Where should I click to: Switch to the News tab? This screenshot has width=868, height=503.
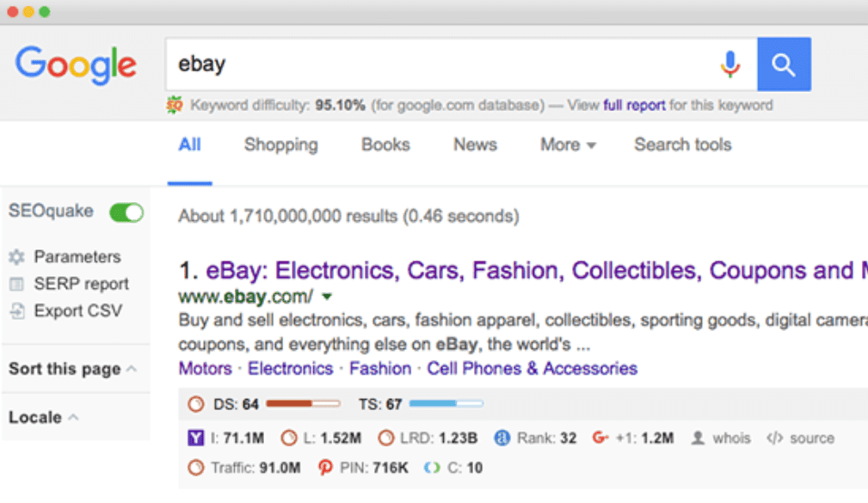coord(475,145)
